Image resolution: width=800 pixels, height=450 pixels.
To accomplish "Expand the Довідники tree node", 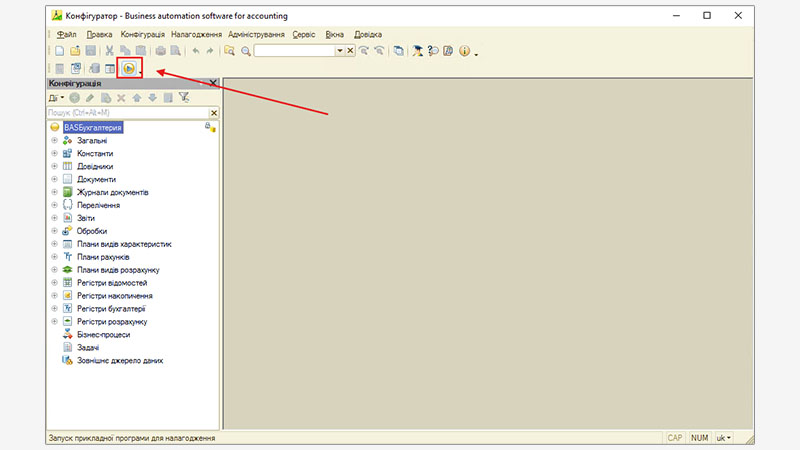I will pyautogui.click(x=54, y=166).
